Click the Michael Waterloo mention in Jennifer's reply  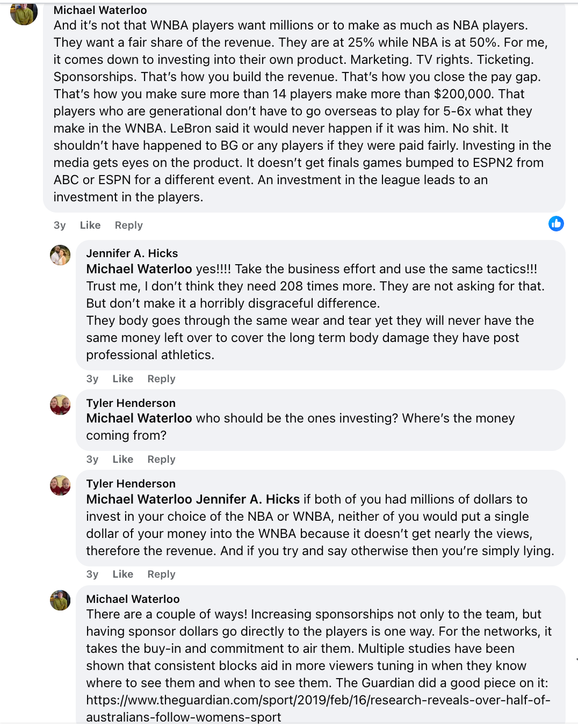click(139, 269)
